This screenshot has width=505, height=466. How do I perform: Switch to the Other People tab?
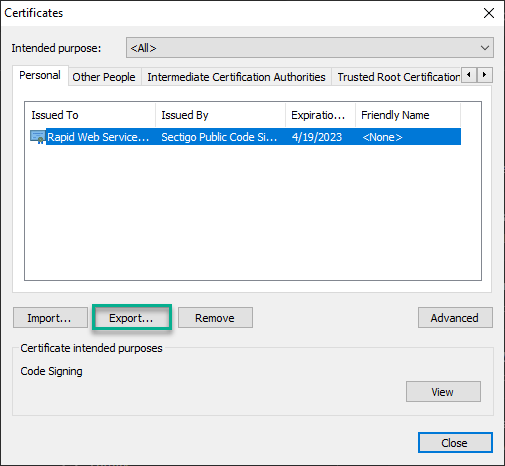104,77
